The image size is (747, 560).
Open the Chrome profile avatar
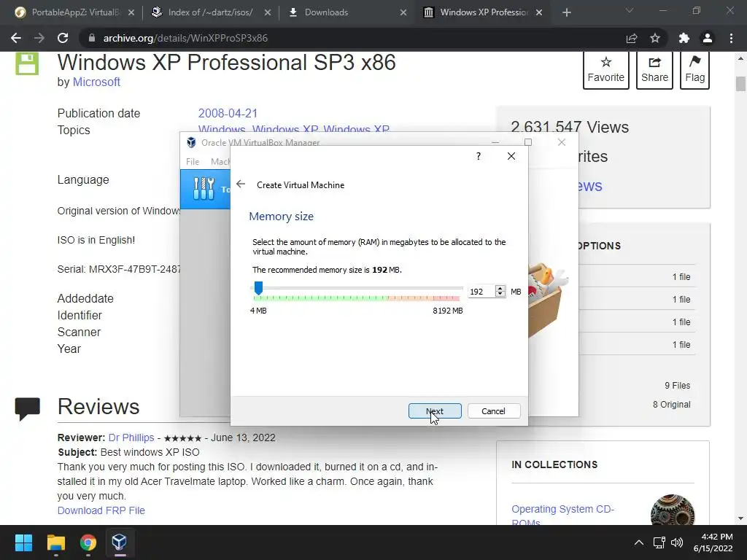[708, 38]
